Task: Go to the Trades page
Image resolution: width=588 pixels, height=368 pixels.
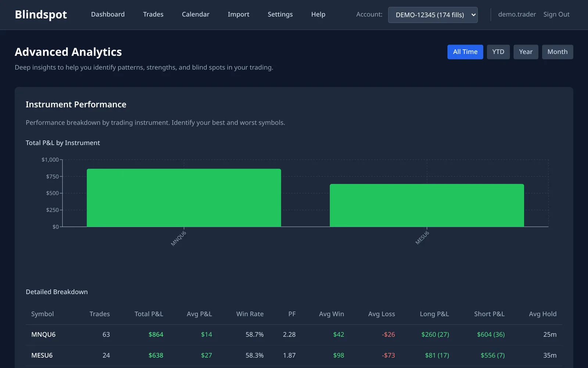Action: (153, 14)
